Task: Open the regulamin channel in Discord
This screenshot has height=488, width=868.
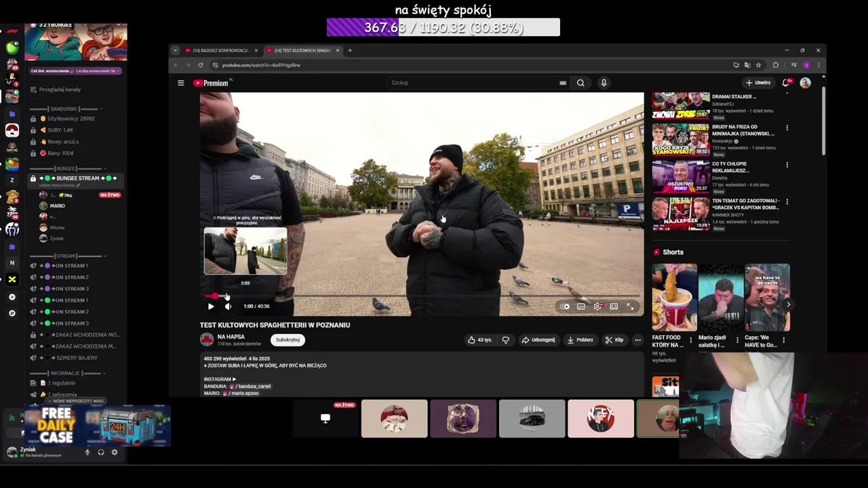Action: tap(64, 383)
